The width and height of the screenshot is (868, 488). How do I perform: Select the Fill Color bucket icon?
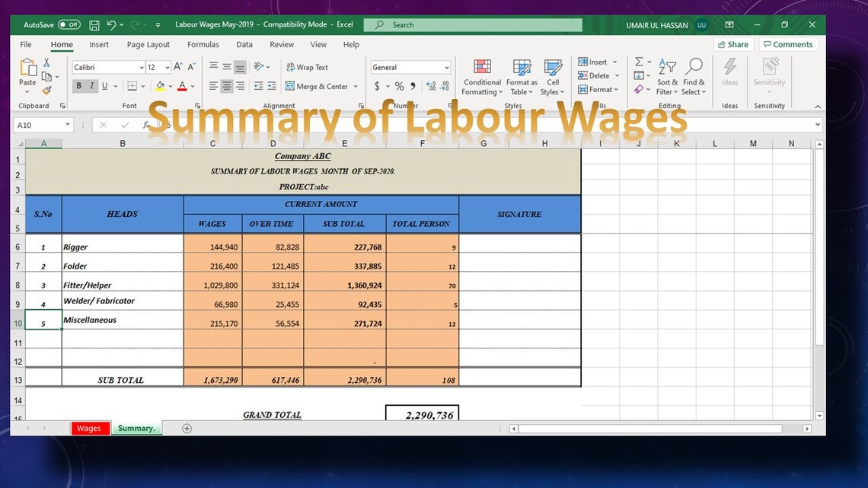coord(162,86)
